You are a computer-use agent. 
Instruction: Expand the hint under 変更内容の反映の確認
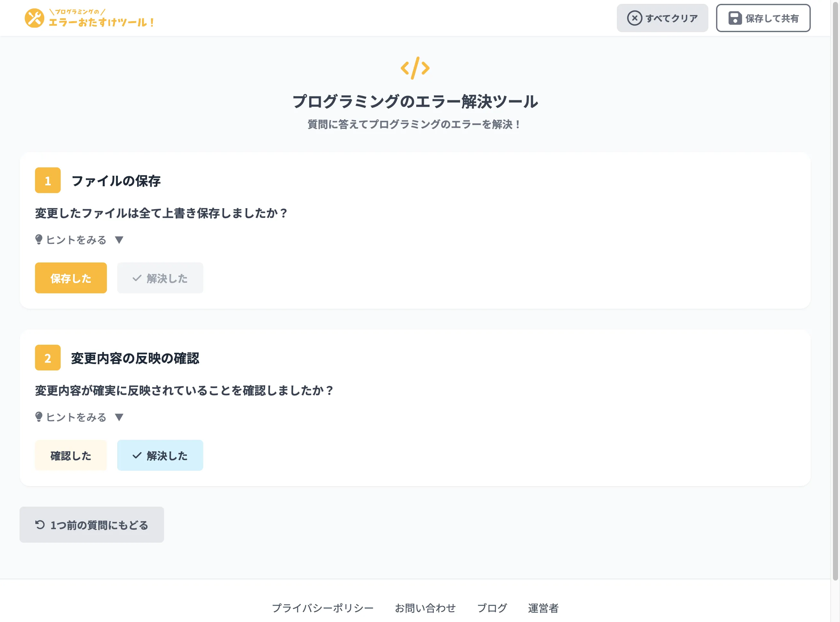coord(79,417)
